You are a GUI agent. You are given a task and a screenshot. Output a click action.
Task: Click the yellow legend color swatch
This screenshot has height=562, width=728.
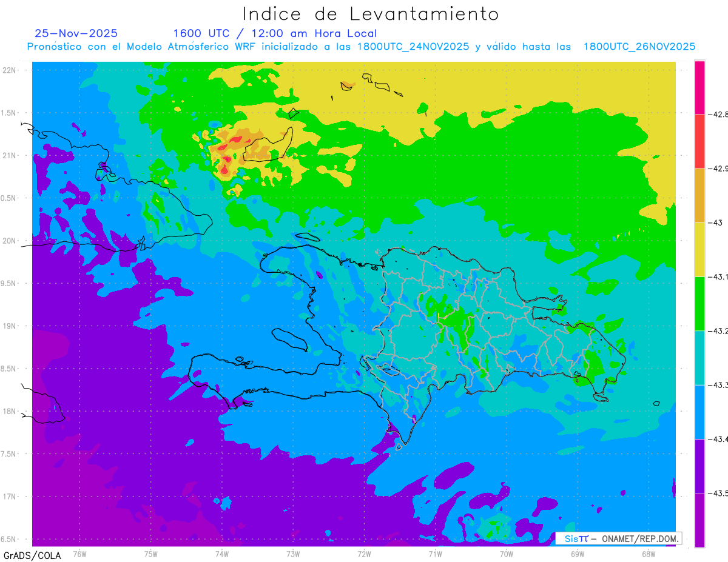point(699,249)
